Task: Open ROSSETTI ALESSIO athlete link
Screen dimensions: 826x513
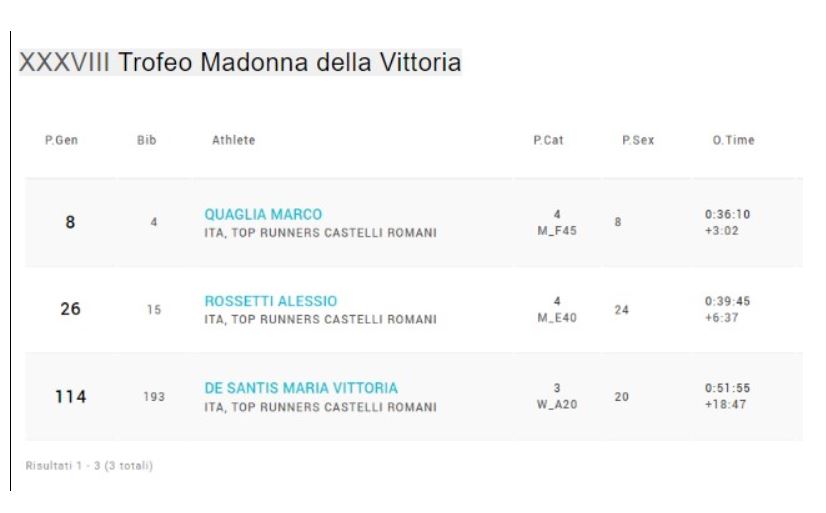Action: [x=270, y=301]
